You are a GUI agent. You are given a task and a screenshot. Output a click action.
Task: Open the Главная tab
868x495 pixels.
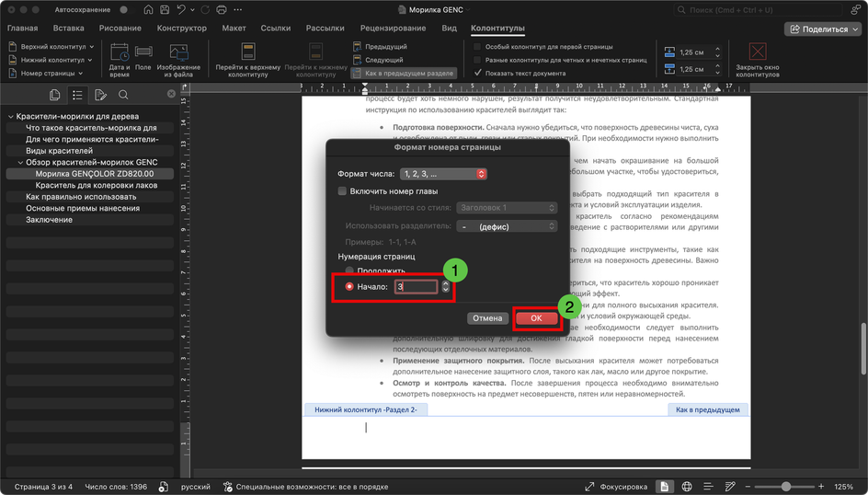click(x=23, y=29)
